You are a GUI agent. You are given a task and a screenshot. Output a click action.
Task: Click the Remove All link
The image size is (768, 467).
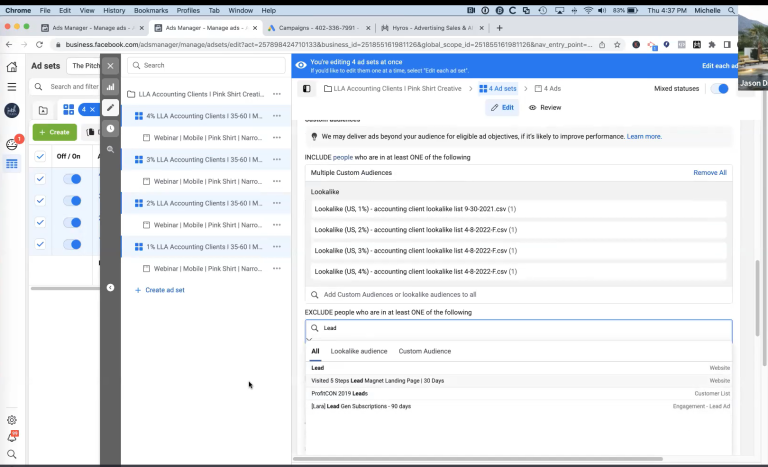coord(709,173)
